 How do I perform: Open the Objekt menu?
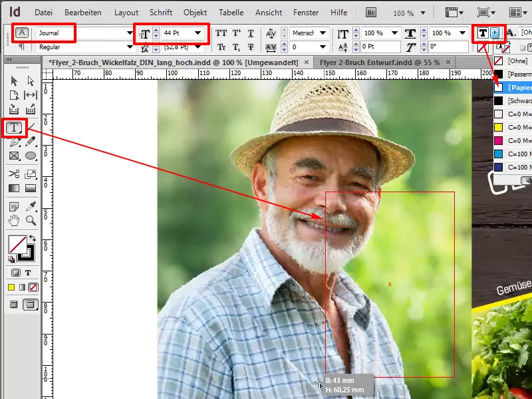pyautogui.click(x=195, y=13)
